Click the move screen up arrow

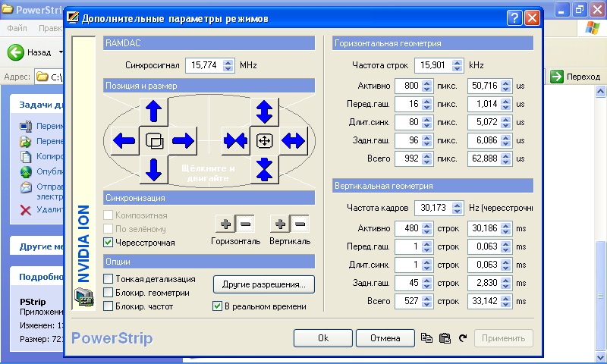pyautogui.click(x=154, y=111)
